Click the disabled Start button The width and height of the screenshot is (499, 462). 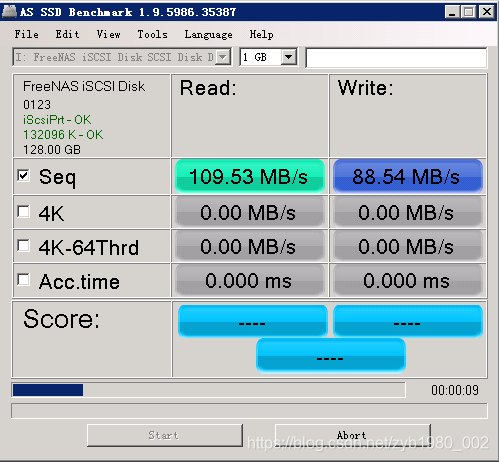[165, 435]
